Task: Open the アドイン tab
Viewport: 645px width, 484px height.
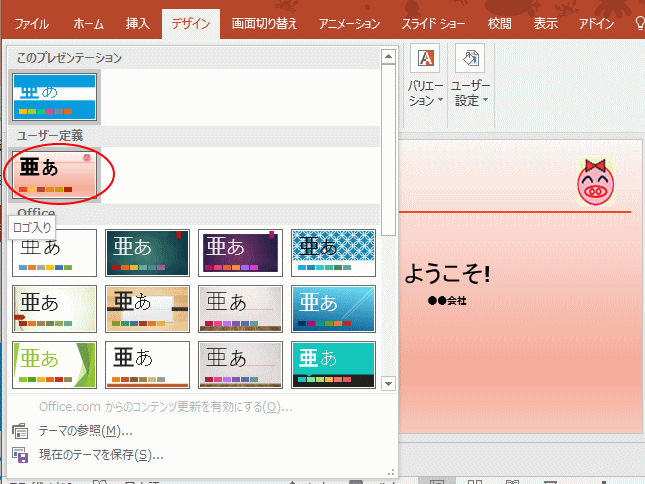Action: pyautogui.click(x=596, y=24)
